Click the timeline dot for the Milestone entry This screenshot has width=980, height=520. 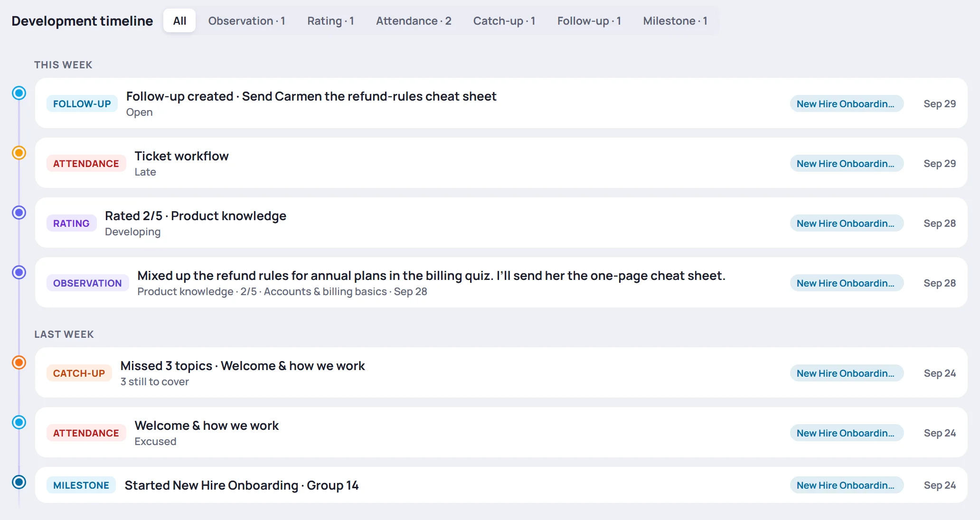tap(19, 482)
